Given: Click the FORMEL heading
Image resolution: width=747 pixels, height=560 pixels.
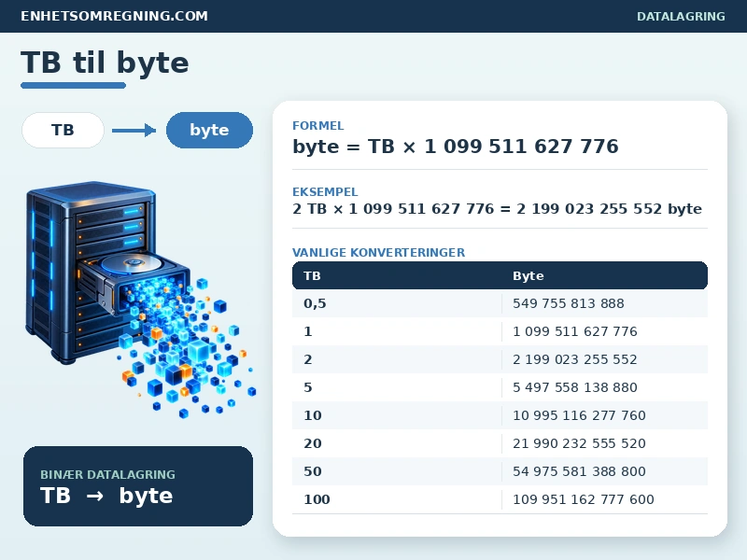Looking at the screenshot, I should click(x=317, y=126).
